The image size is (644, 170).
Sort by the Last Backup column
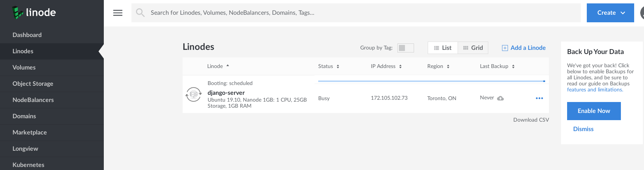(x=497, y=66)
